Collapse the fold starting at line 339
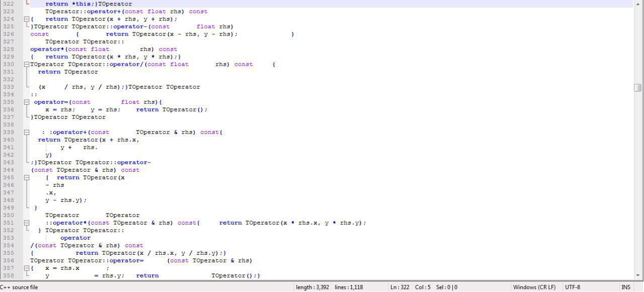Image resolution: width=644 pixels, height=292 pixels. [27, 132]
